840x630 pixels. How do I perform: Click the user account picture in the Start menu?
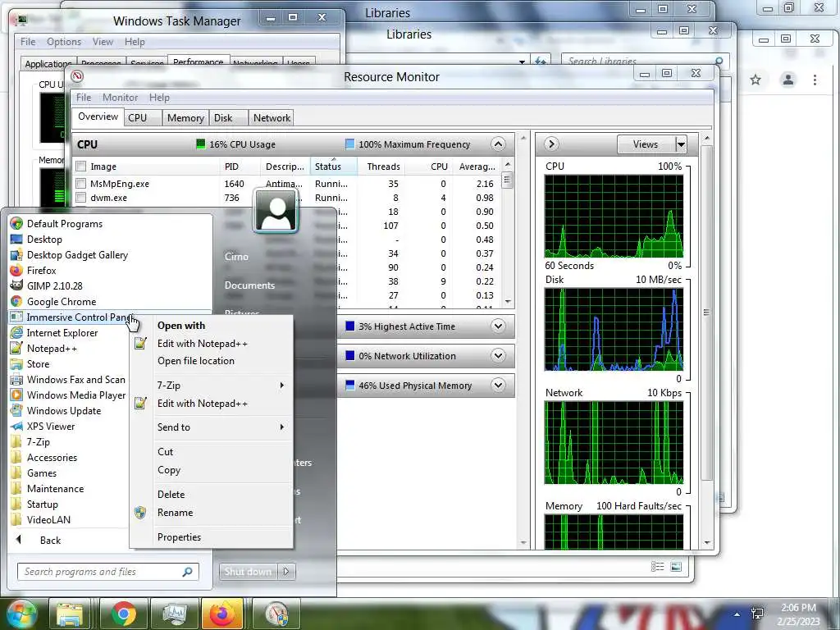(276, 211)
